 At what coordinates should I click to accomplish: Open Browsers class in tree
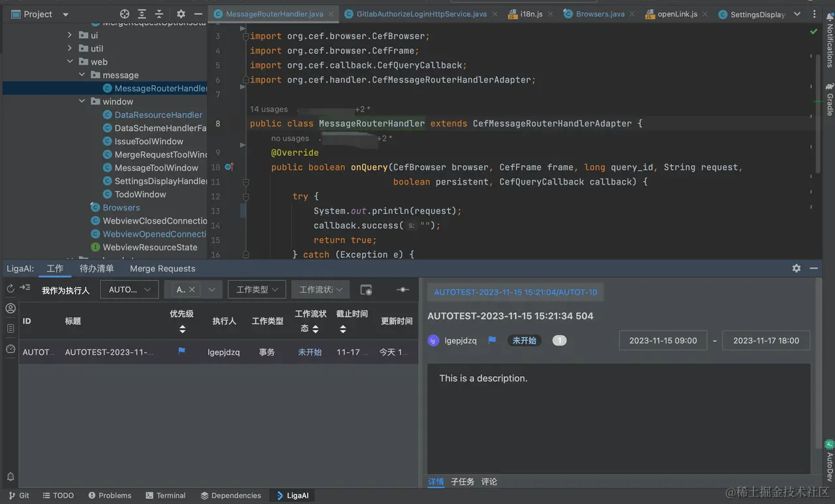pos(121,207)
